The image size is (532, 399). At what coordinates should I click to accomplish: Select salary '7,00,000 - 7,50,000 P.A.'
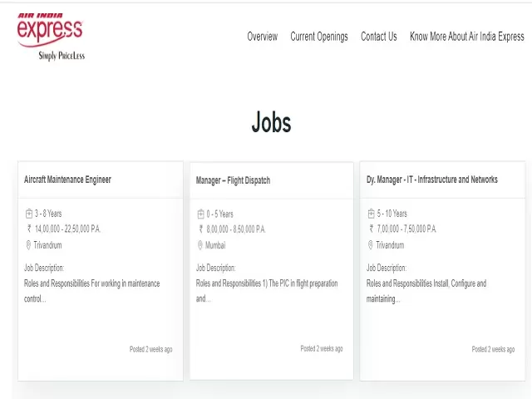coord(406,229)
